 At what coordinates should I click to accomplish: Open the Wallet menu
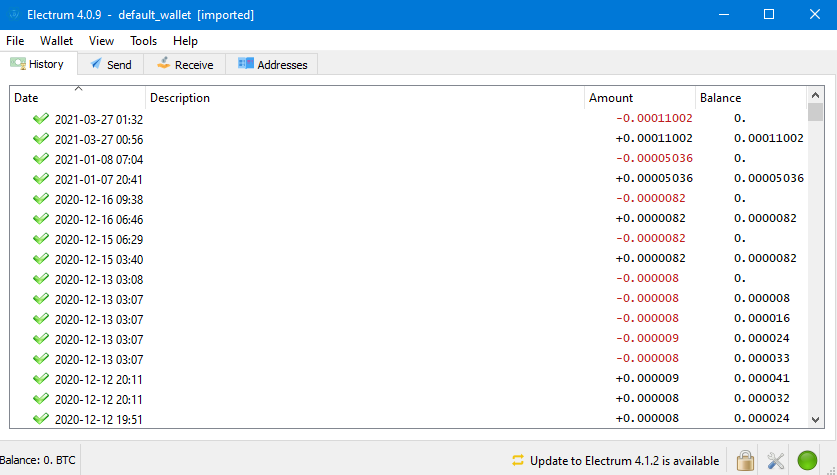56,41
